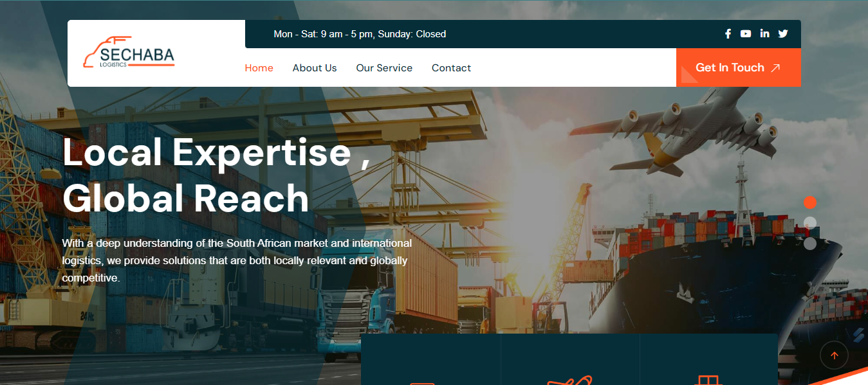This screenshot has height=385, width=868.
Task: Click the container boxes icon at bottom
Action: [x=708, y=380]
